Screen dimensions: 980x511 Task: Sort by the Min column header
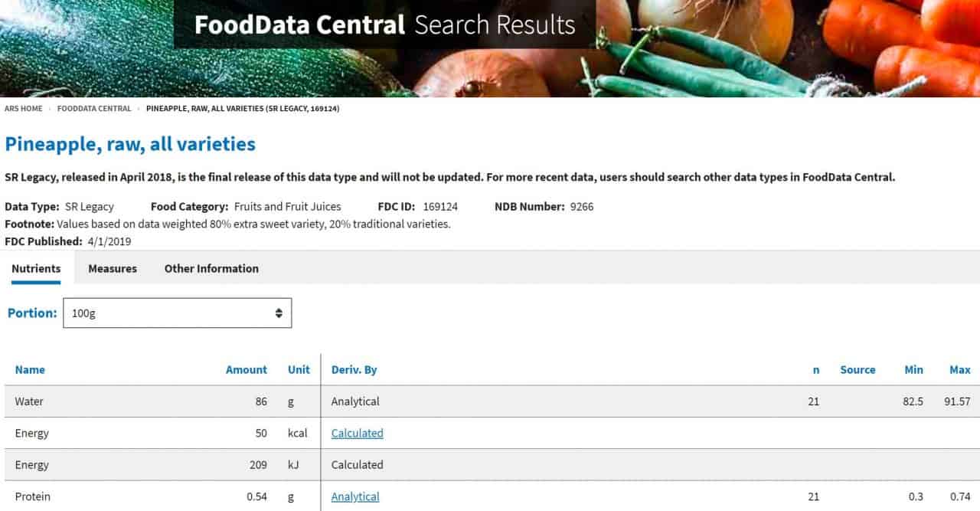click(x=913, y=369)
